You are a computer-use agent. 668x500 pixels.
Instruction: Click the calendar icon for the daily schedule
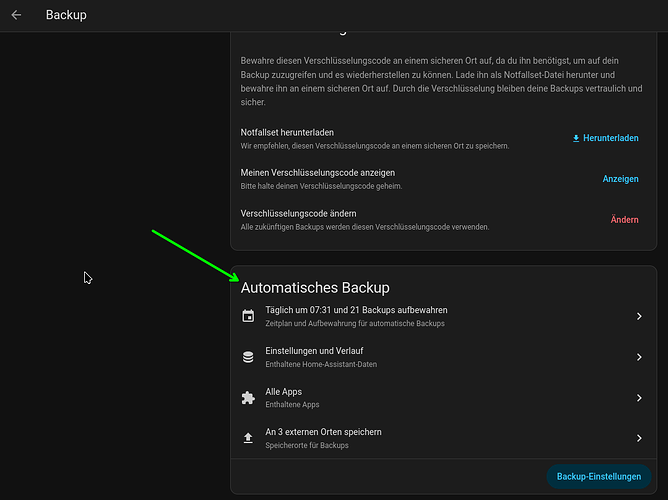point(248,316)
